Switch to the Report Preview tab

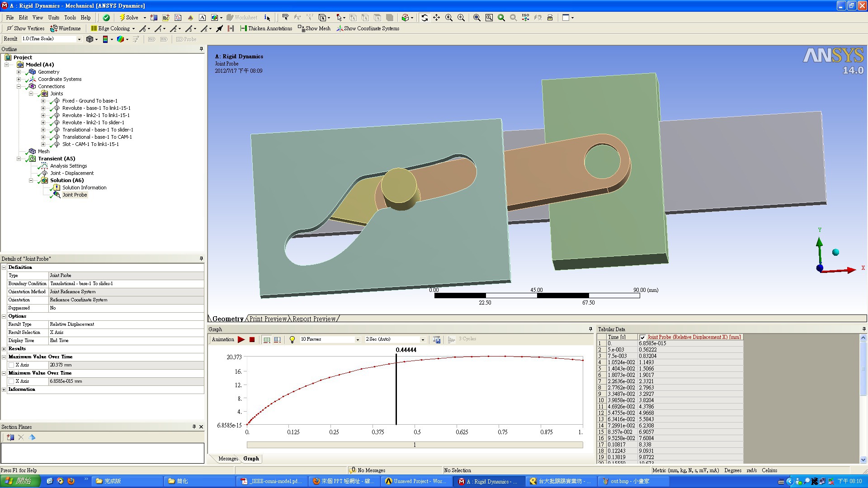point(314,319)
